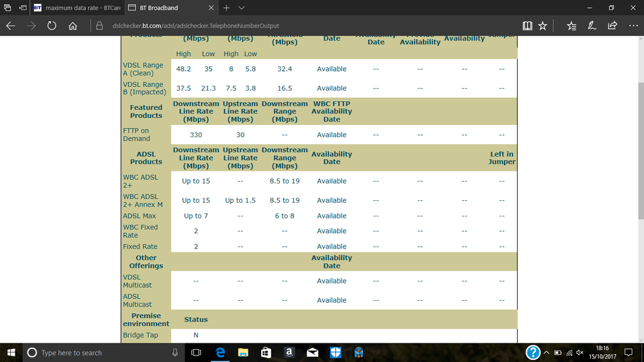Go back to previous page

(x=11, y=26)
